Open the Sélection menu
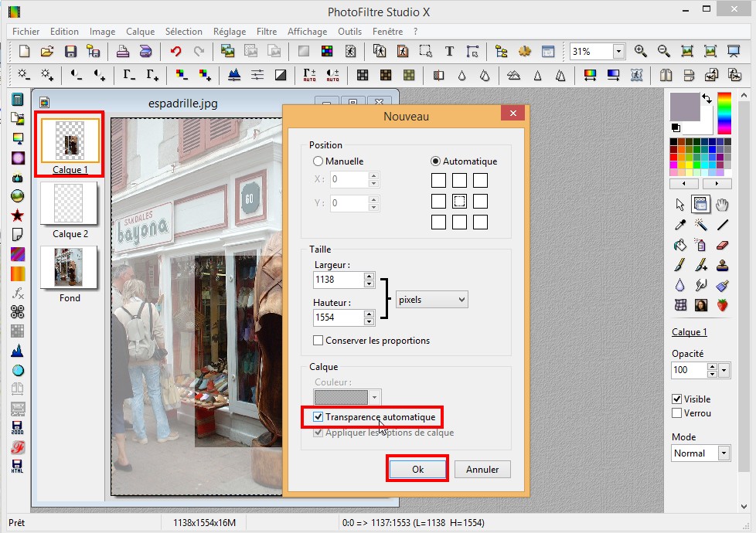The width and height of the screenshot is (756, 533). pyautogui.click(x=184, y=32)
